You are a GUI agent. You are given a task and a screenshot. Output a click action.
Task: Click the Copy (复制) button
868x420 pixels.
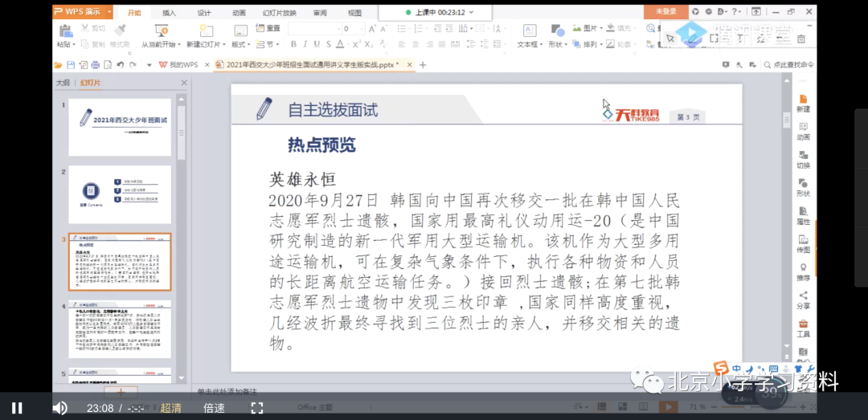93,44
